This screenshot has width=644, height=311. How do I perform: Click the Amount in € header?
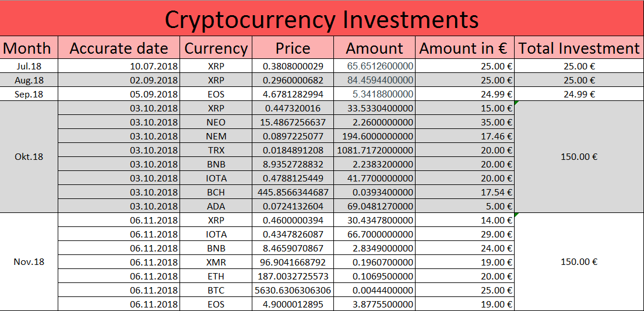(x=464, y=48)
